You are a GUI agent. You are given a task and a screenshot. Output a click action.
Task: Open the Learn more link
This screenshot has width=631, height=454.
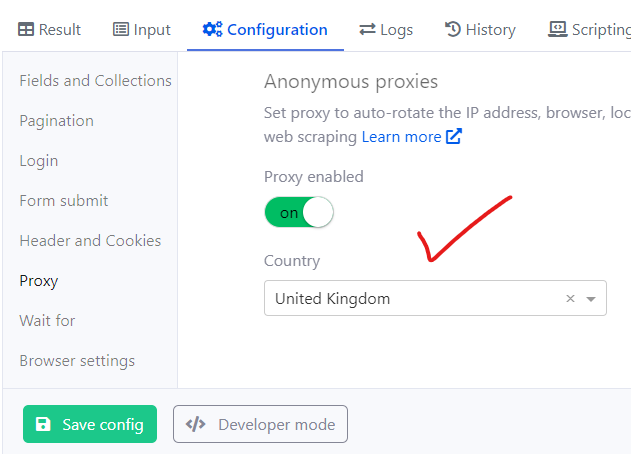[401, 137]
